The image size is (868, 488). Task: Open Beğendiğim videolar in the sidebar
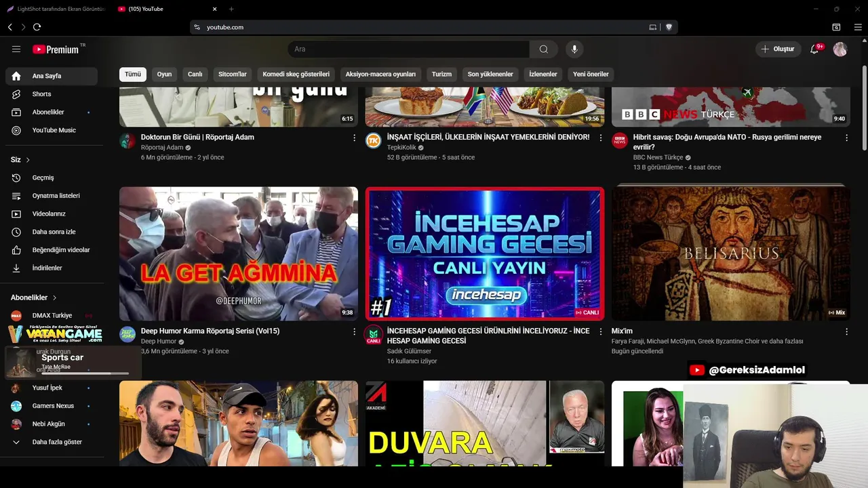52,250
